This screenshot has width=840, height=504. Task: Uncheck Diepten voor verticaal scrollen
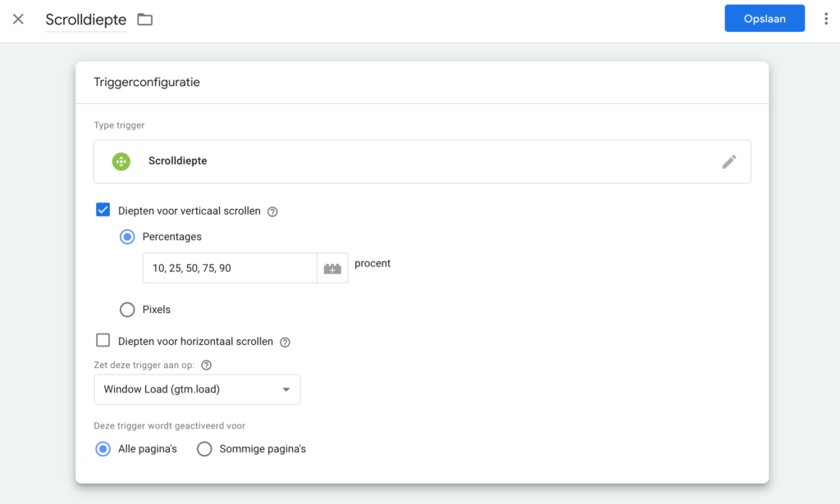point(103,211)
